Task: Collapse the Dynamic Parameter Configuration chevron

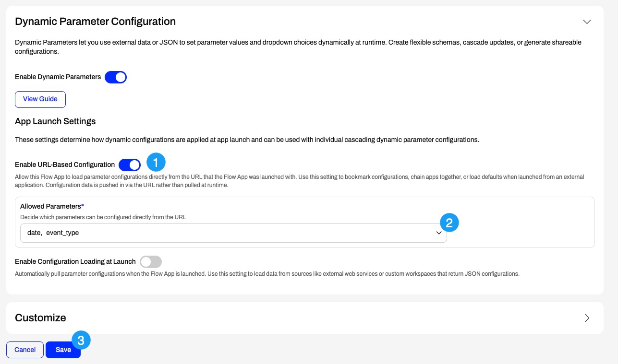Action: tap(586, 22)
